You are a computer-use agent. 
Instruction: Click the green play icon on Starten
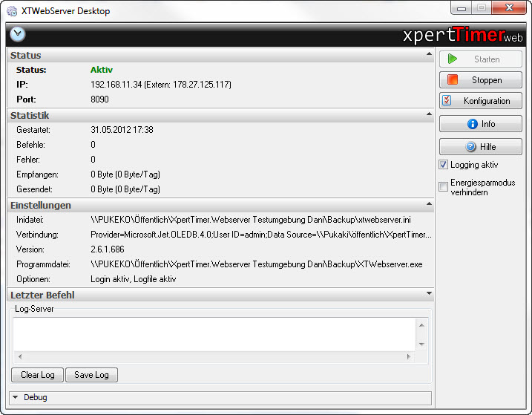453,59
